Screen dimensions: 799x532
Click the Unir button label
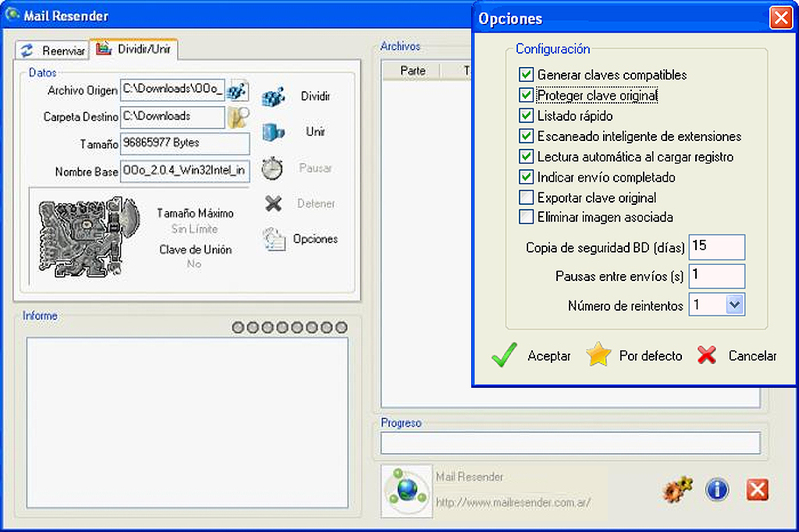(315, 132)
